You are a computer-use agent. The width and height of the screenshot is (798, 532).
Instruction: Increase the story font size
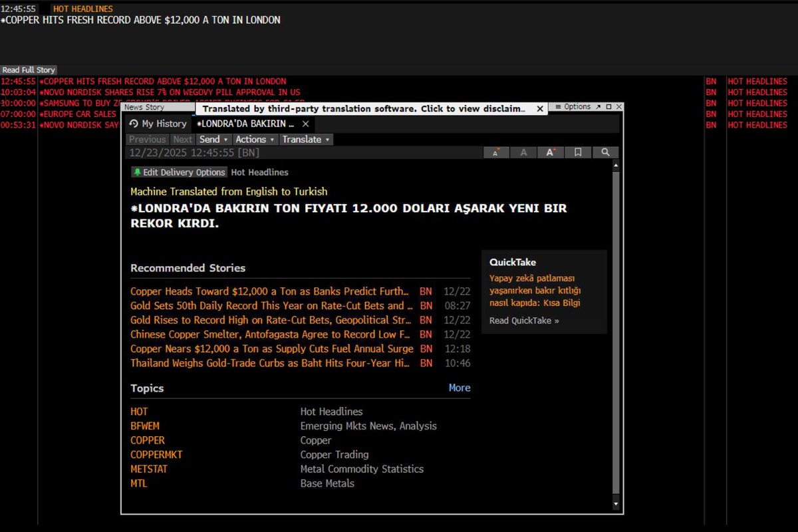551,152
